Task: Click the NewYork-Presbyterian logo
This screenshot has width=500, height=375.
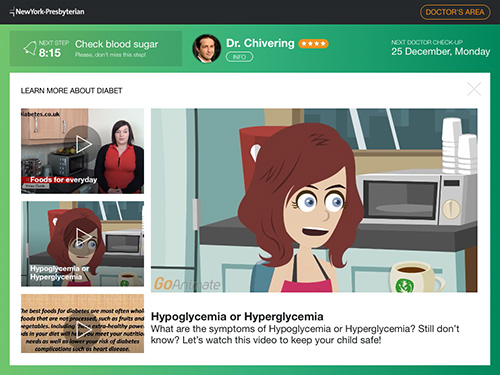Action: point(47,12)
